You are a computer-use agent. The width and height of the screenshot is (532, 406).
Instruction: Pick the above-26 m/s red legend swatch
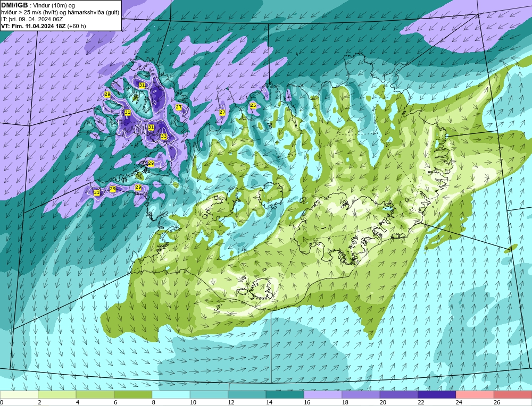tap(513, 394)
